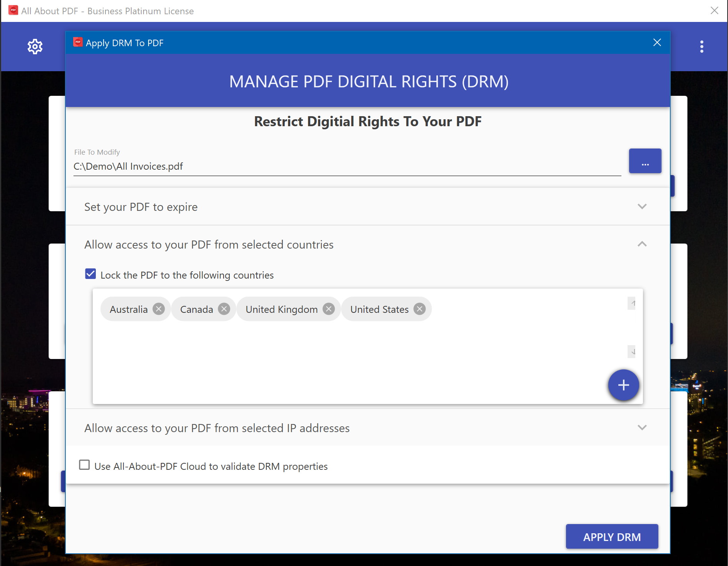Click Allow access from selected IP addresses header
Image resolution: width=728 pixels, height=566 pixels.
[217, 428]
